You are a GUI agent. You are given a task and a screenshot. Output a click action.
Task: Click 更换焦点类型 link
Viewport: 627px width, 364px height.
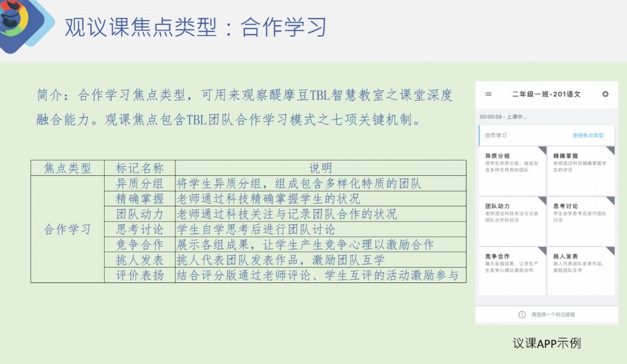(x=588, y=135)
